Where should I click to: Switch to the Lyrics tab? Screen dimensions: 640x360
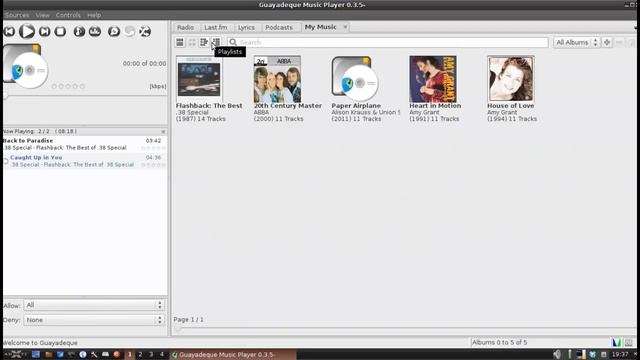[x=246, y=27]
